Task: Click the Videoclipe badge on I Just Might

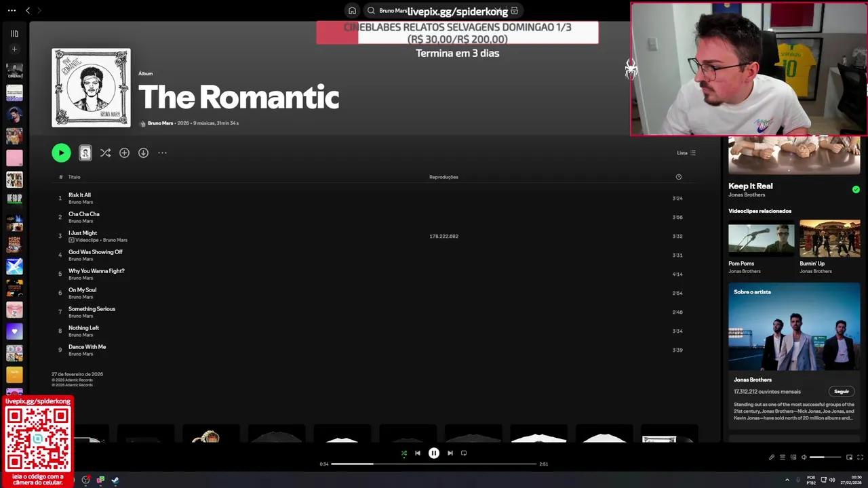Action: [x=83, y=240]
